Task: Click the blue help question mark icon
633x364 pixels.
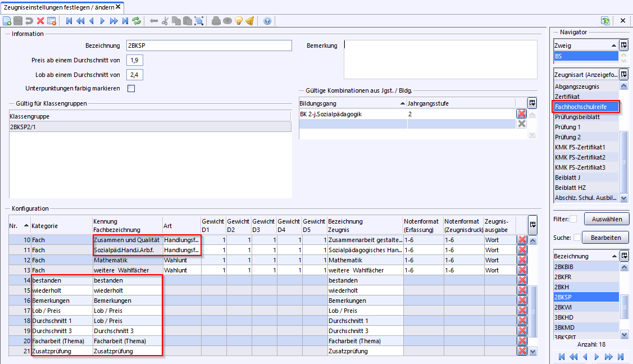Action: pos(267,21)
